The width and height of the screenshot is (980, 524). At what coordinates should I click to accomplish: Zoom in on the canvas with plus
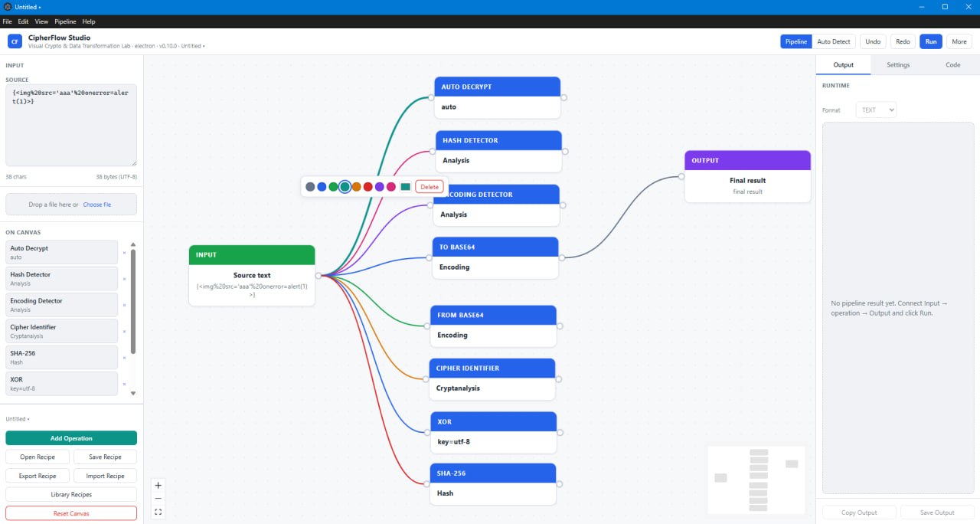158,485
